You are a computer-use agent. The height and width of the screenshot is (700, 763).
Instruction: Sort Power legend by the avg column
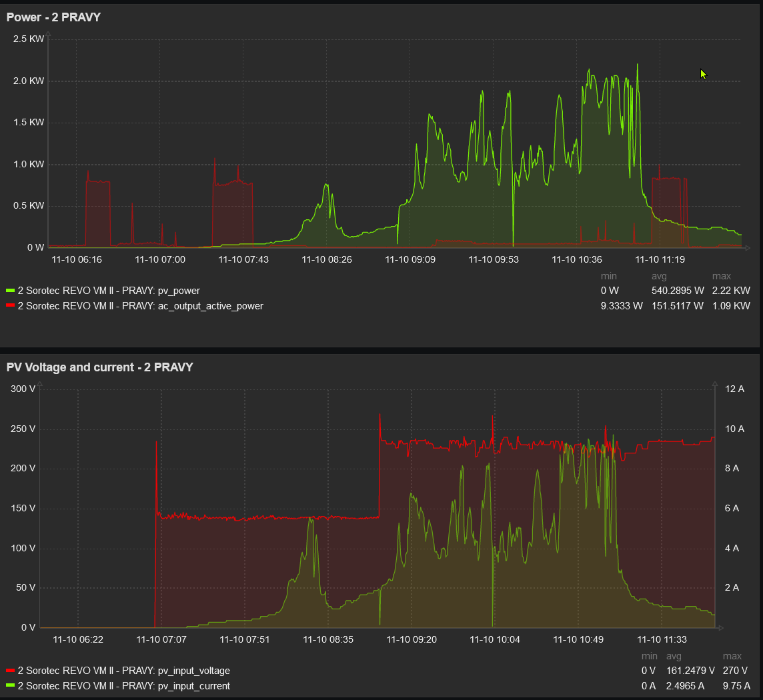(659, 276)
